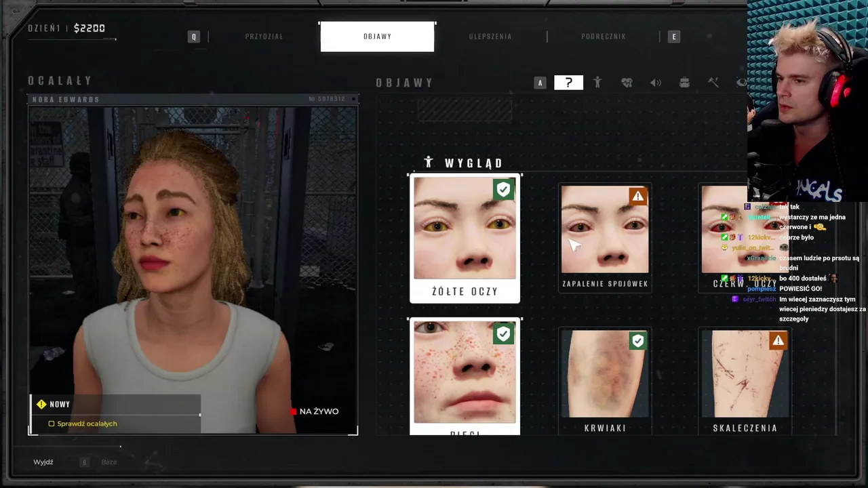The height and width of the screenshot is (488, 868).
Task: Click the E key next-tab hint
Action: [673, 37]
